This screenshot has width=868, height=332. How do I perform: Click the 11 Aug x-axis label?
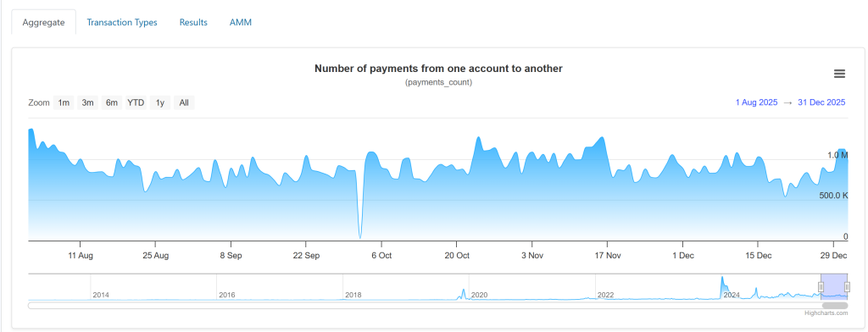click(x=81, y=256)
